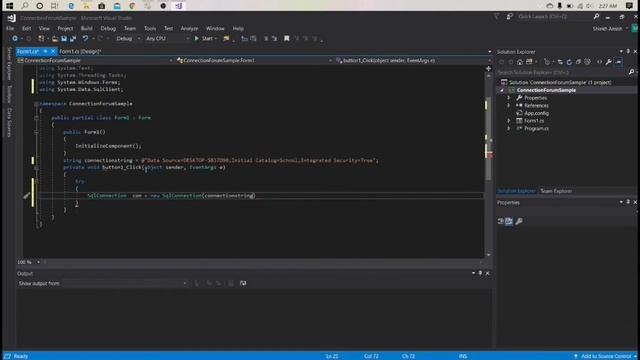
Task: Expand the References node
Action: [x=509, y=106]
